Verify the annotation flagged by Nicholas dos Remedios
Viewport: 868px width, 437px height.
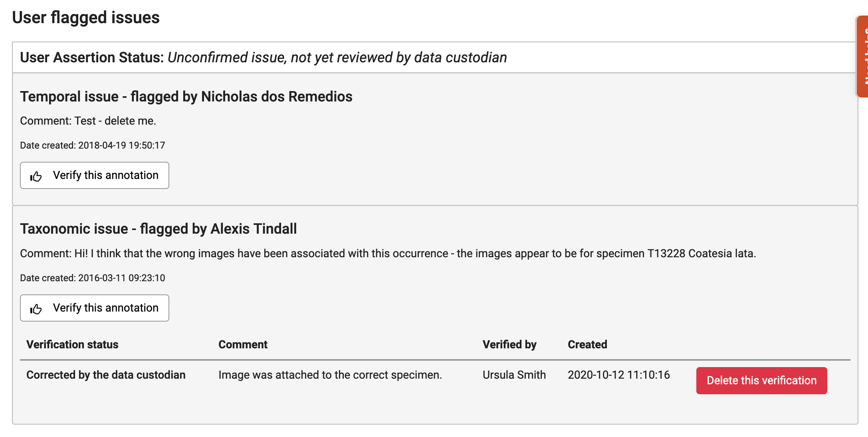pyautogui.click(x=94, y=175)
